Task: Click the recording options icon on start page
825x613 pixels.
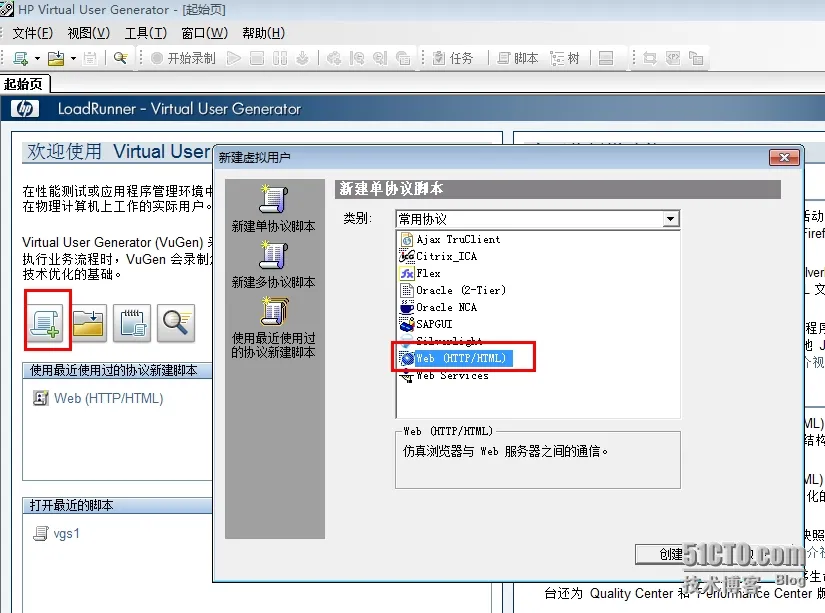Action: coord(132,323)
